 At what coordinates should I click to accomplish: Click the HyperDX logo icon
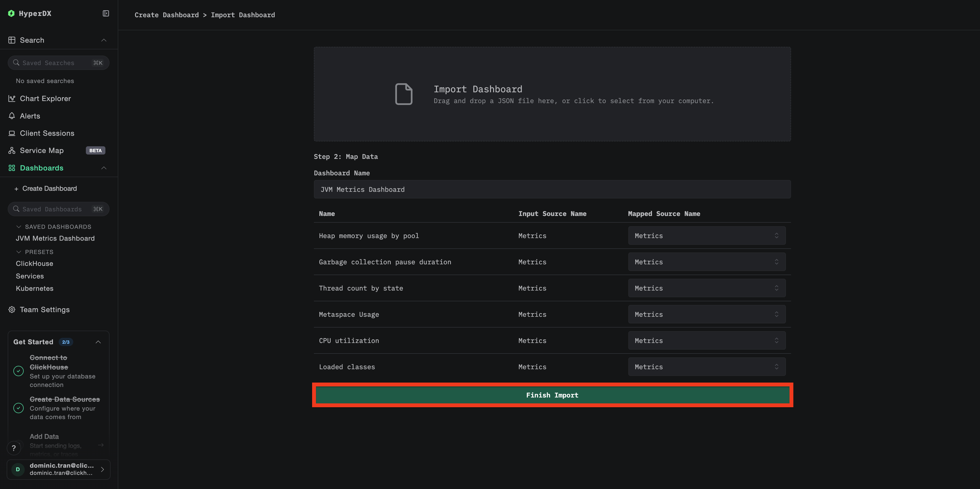coord(11,14)
